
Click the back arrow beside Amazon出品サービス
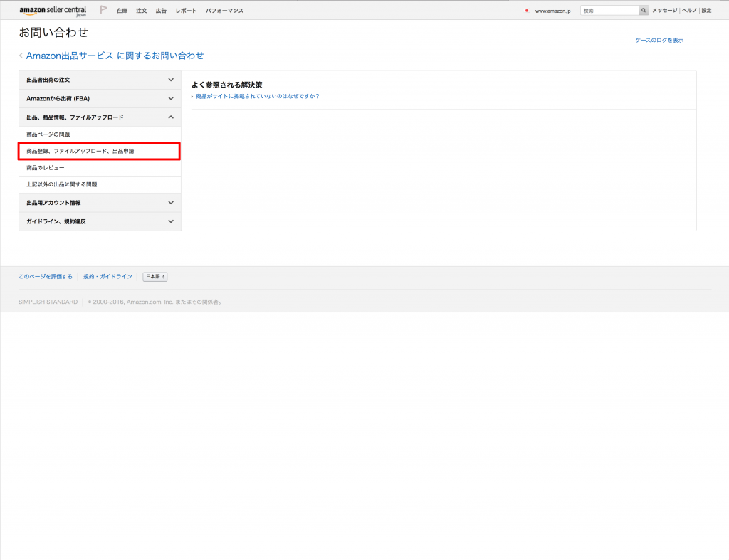[21, 56]
